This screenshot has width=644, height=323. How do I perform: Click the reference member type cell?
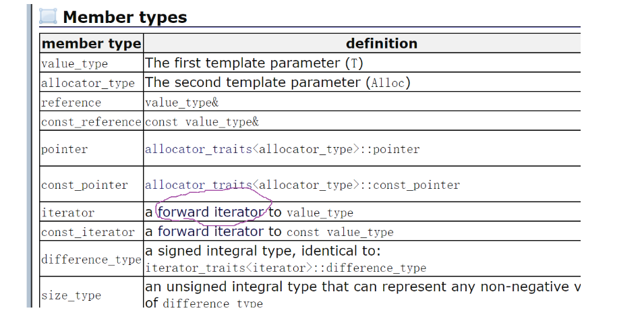[x=71, y=103]
